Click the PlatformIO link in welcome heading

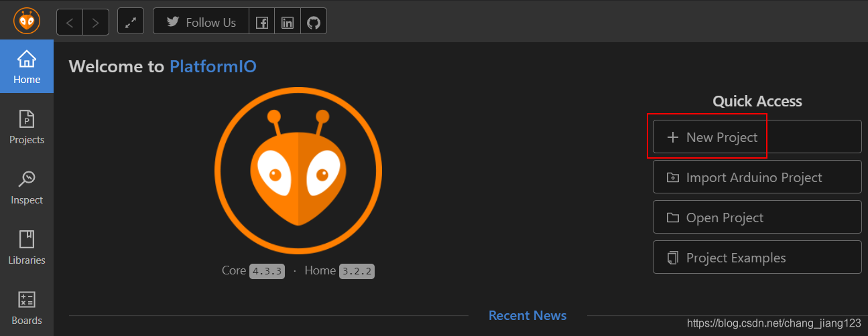(212, 66)
